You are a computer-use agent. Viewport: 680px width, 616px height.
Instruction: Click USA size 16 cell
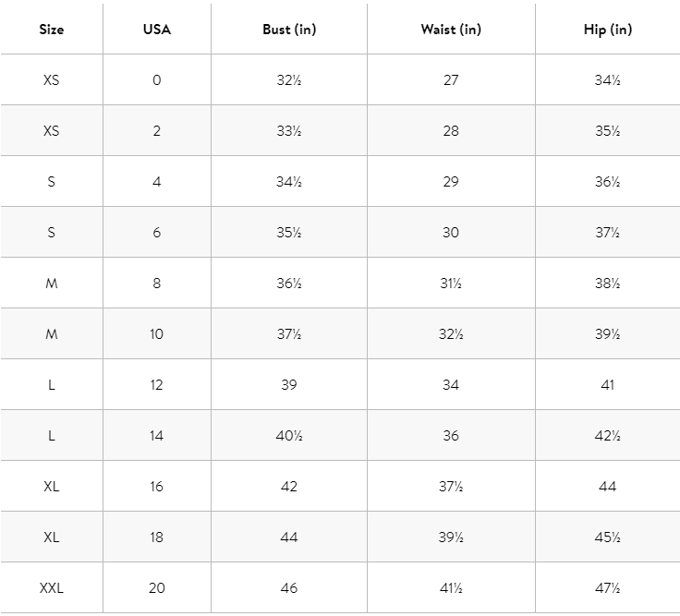click(156, 487)
